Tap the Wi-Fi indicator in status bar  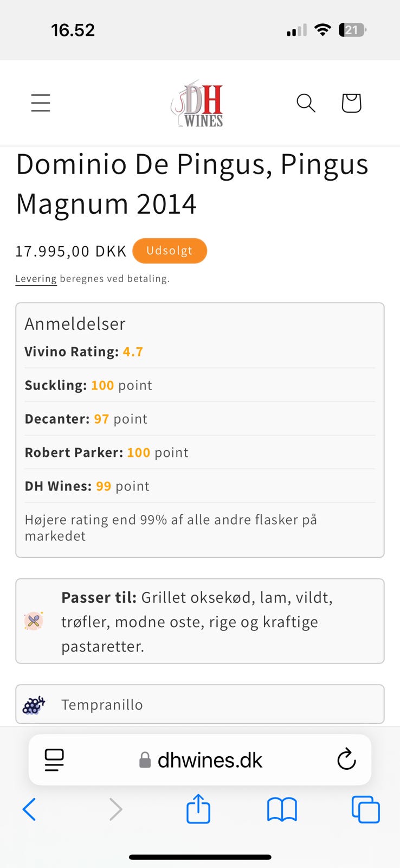(x=322, y=30)
